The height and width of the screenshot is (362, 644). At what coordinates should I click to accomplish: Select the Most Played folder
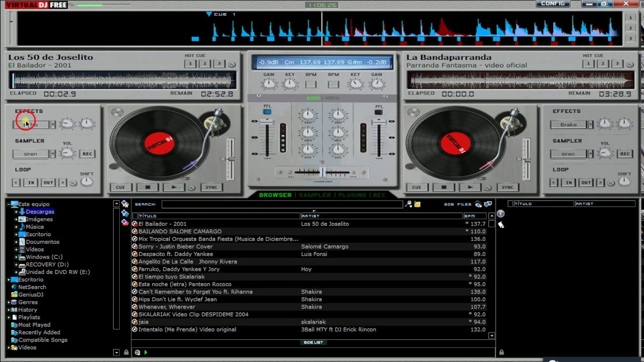[34, 325]
